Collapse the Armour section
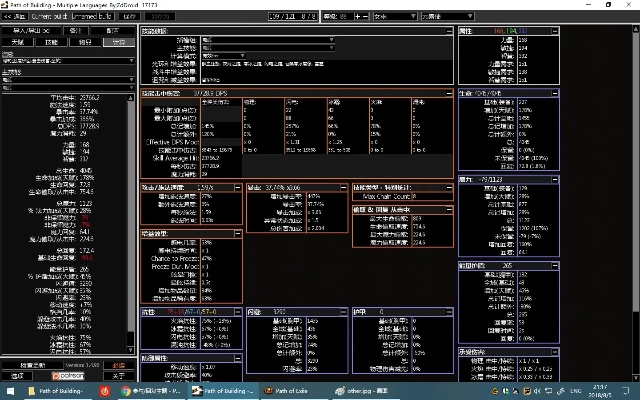 click(449, 312)
